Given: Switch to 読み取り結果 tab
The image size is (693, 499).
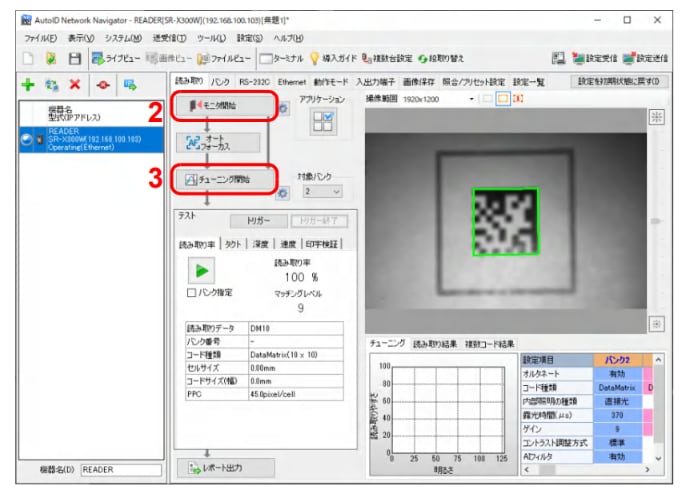Looking at the screenshot, I should coord(434,344).
